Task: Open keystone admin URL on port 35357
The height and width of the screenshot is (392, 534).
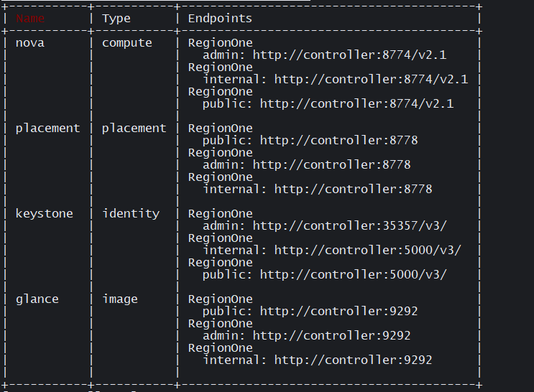Action: (349, 226)
